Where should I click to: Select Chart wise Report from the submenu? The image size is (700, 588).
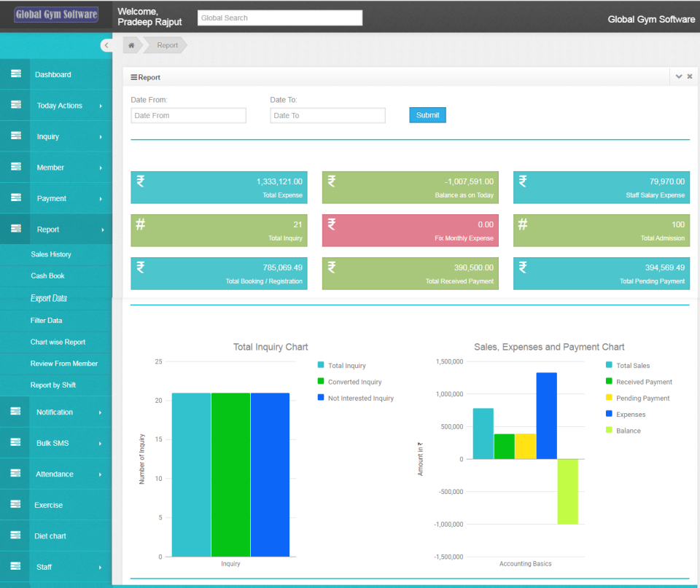click(x=57, y=342)
